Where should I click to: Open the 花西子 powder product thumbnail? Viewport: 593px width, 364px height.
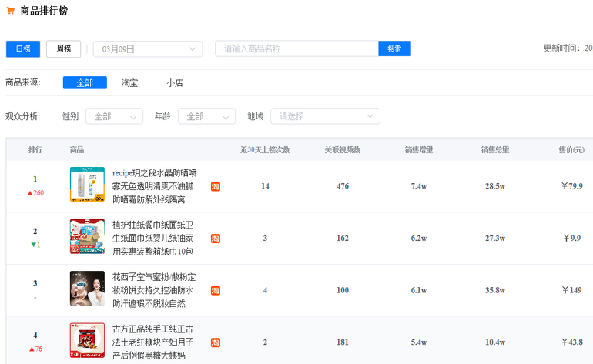[x=87, y=289]
